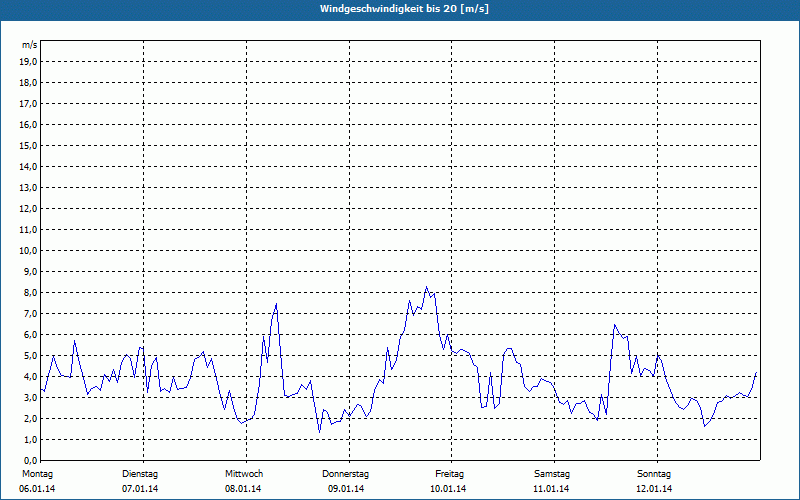Select the 'Dienstag' day label

coord(140,474)
